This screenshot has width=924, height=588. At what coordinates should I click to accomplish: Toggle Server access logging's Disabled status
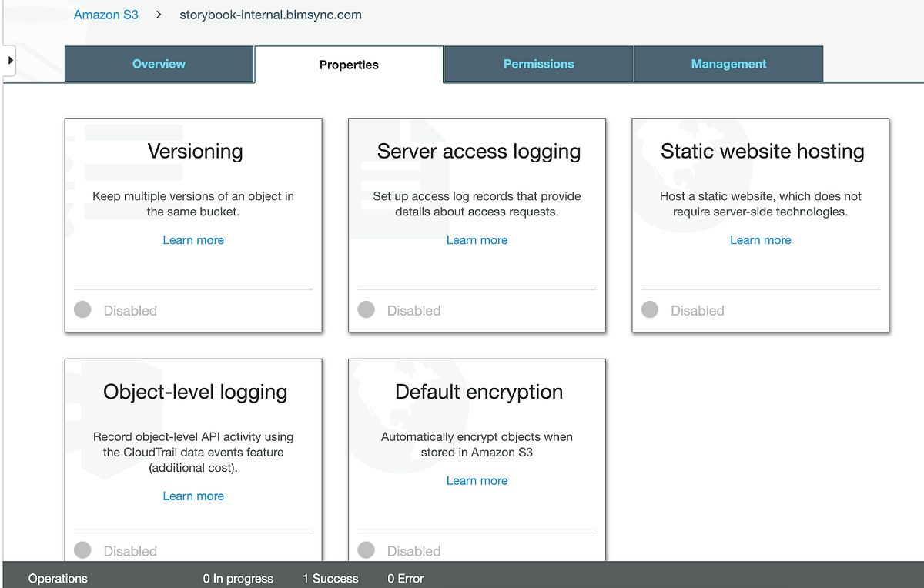[x=366, y=309]
